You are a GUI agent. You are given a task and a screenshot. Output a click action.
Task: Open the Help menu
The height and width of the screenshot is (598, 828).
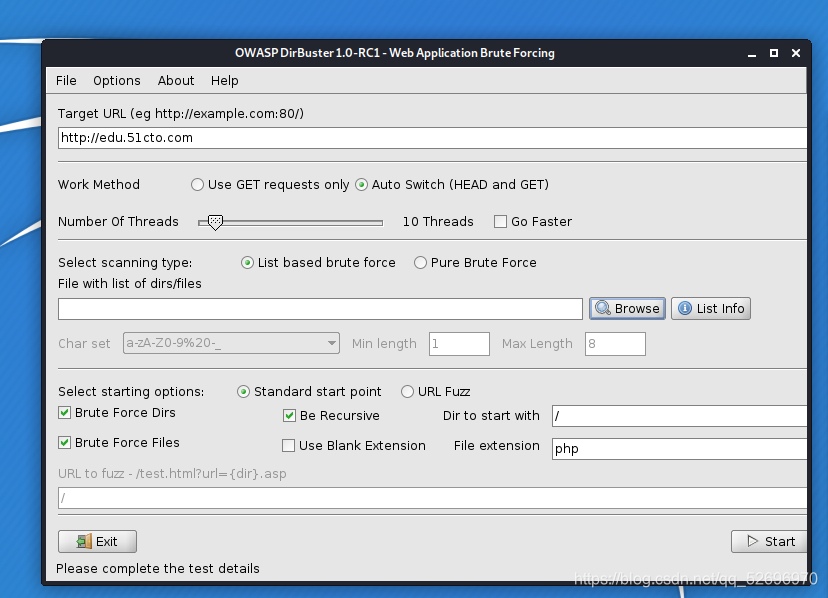(x=224, y=80)
